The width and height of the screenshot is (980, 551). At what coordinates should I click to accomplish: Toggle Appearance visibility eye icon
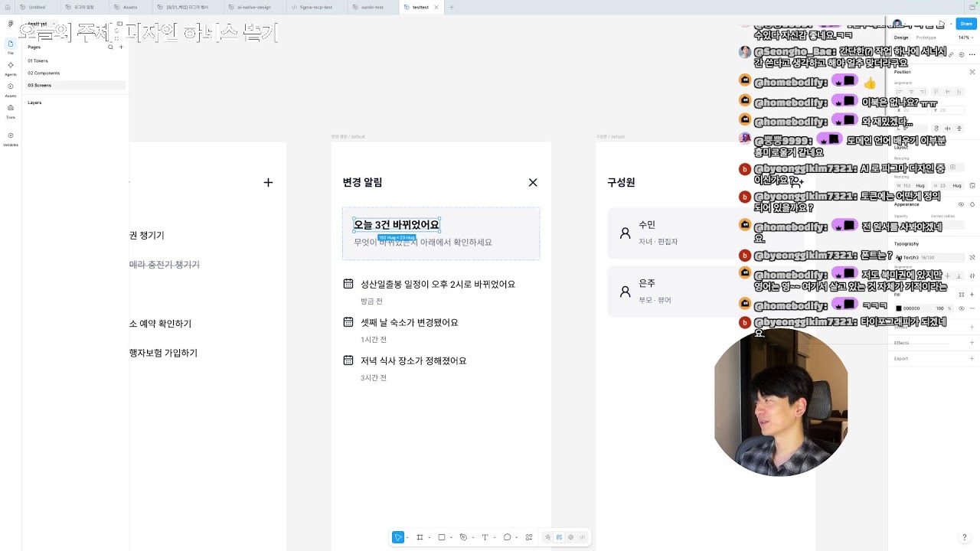[962, 204]
